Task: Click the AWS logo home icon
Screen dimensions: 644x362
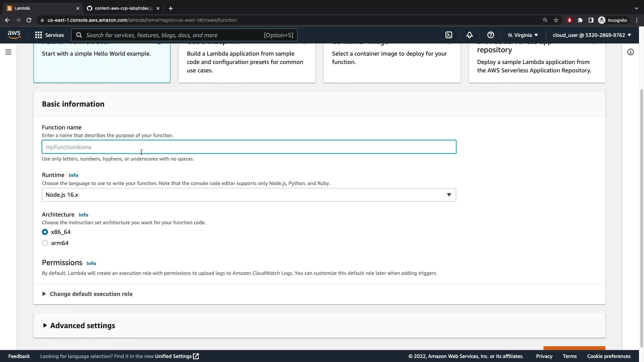Action: coord(14,35)
